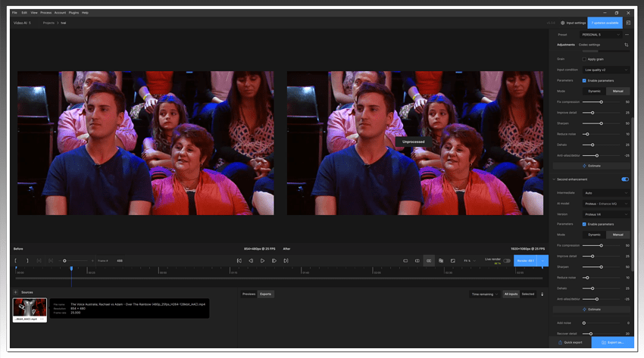Switch to split view layout icon
The image size is (644, 358).
coord(417,261)
